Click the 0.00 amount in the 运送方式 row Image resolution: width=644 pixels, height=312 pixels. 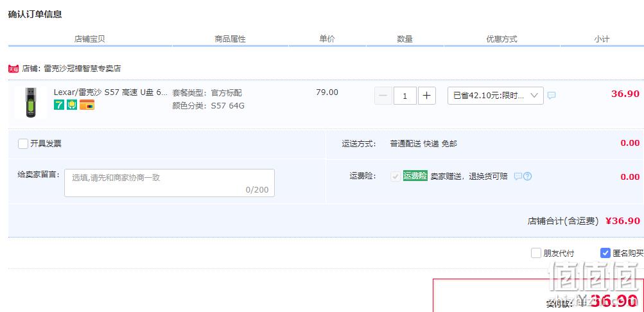pos(630,143)
